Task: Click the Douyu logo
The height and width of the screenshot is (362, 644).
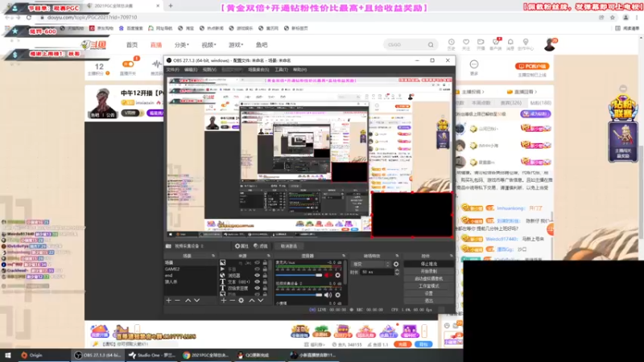Action: tap(93, 45)
